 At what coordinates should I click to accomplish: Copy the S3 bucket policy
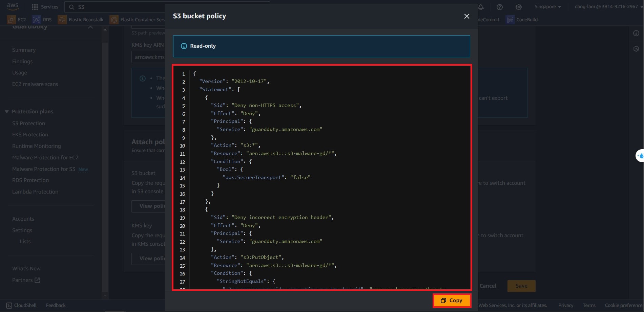pos(452,300)
